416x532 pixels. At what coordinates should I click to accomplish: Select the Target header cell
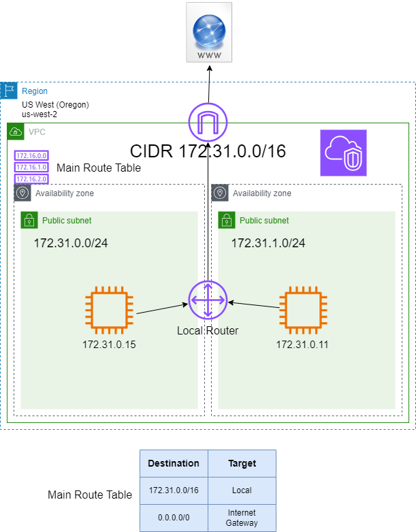[x=242, y=463]
